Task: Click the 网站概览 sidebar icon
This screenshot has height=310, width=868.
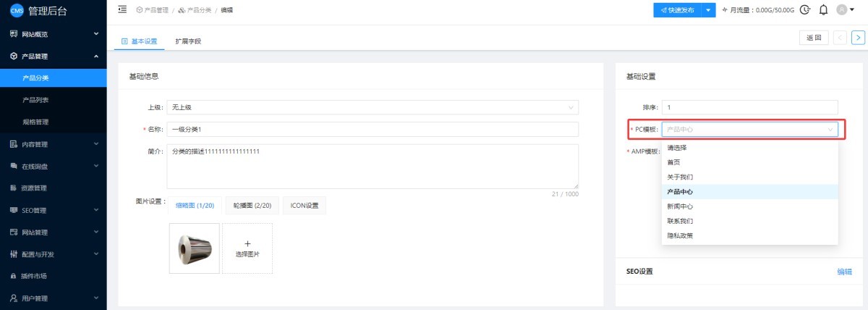Action: (x=14, y=34)
